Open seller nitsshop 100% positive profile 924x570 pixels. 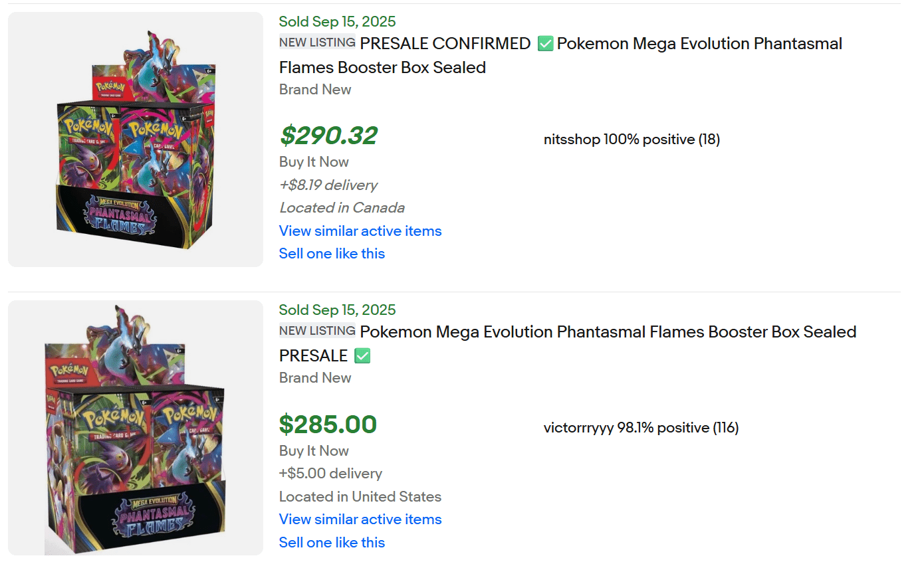click(x=632, y=140)
